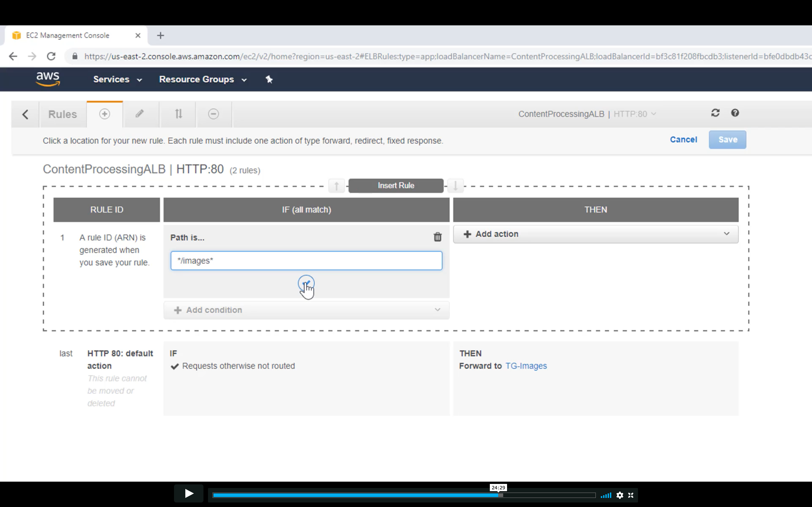Click the add rule plus icon tab
This screenshot has width=812, height=507.
coord(104,114)
